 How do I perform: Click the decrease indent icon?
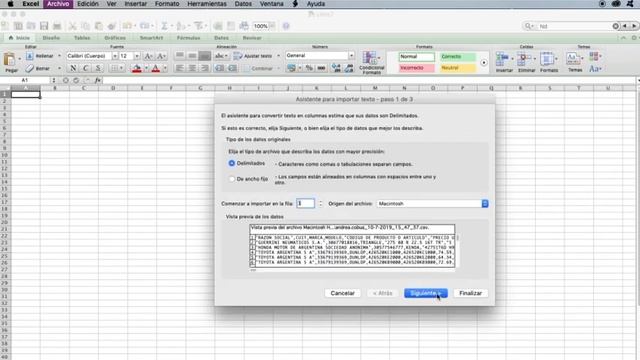(x=219, y=68)
